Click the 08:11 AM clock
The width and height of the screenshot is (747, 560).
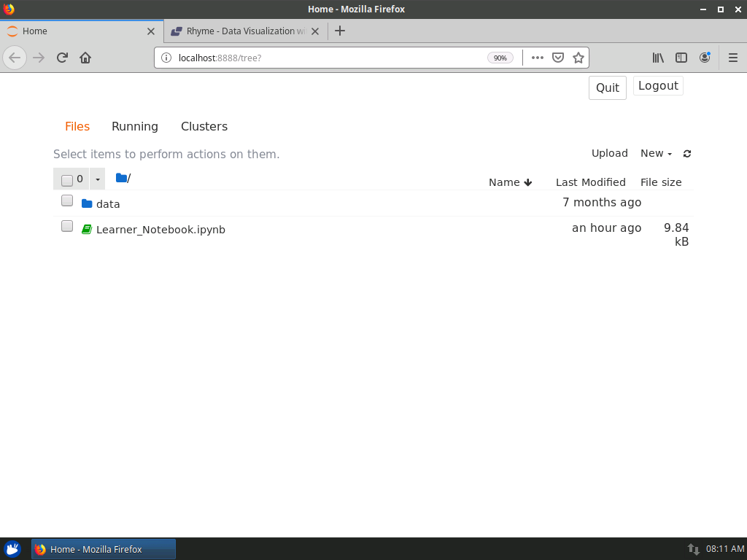[x=725, y=549]
